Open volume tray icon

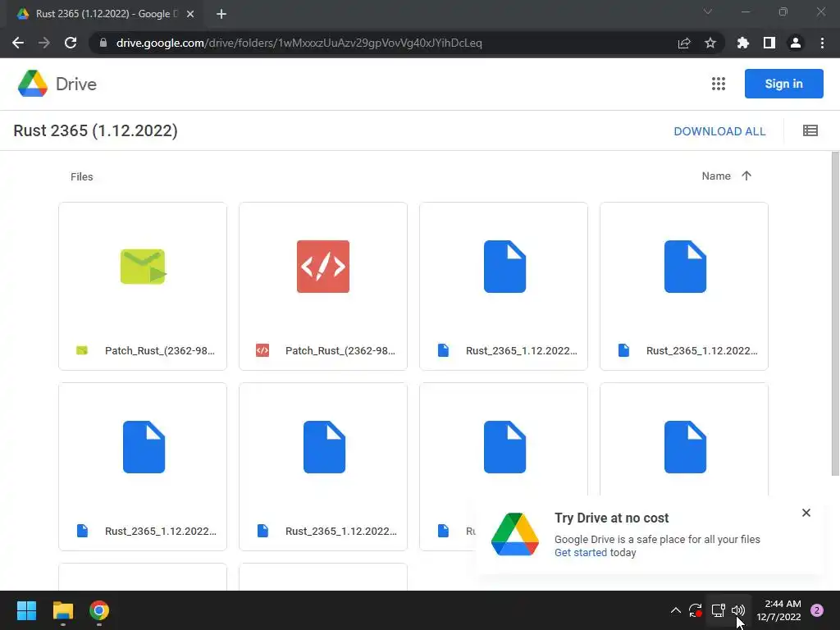tap(738, 610)
